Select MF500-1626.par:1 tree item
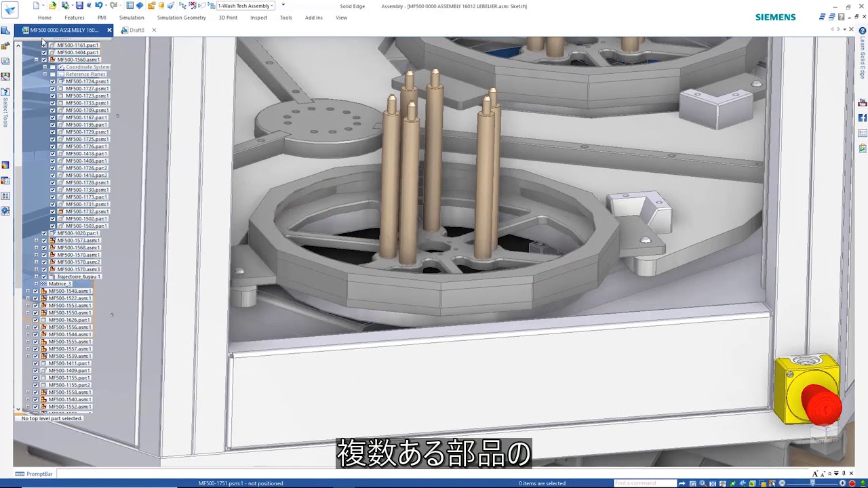Screen dimensions: 868x488 (x=69, y=320)
